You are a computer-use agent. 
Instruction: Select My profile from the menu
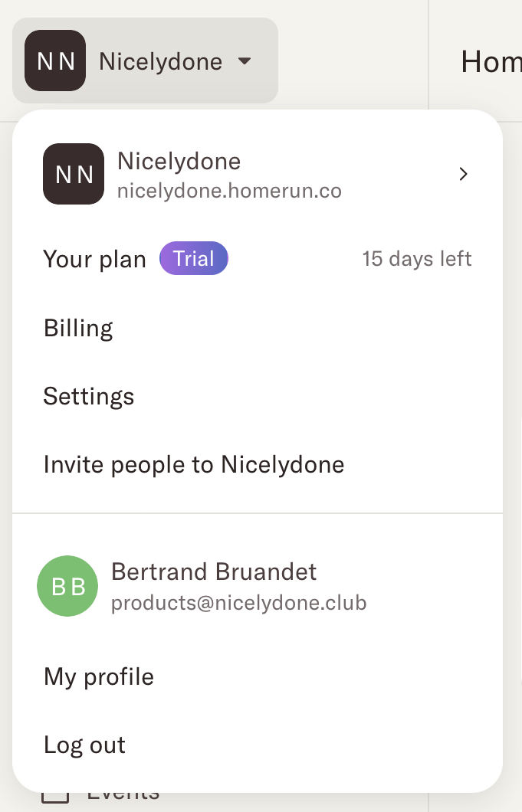pos(98,676)
